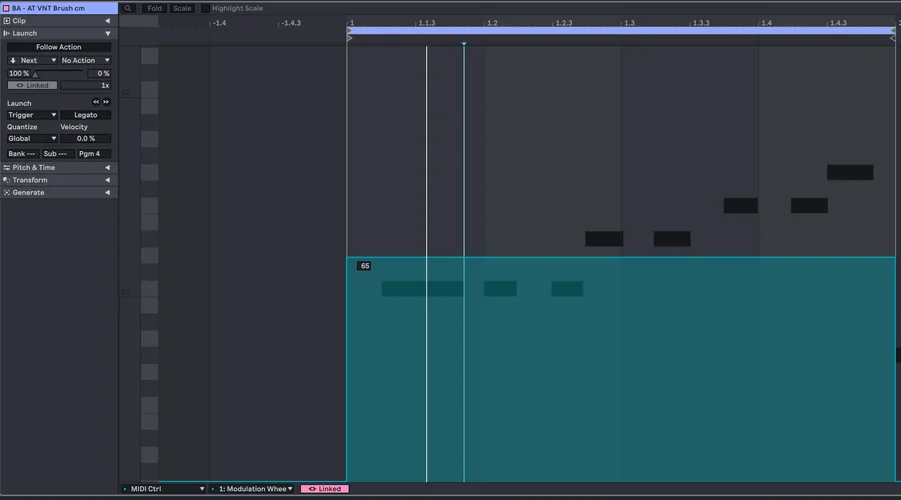Click the follow action chance slider triangle
Screen dimensions: 901x500
pyautogui.click(x=36, y=74)
